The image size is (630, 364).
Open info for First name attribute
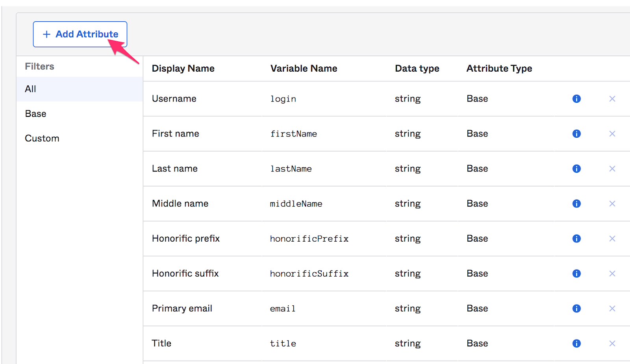[576, 134]
